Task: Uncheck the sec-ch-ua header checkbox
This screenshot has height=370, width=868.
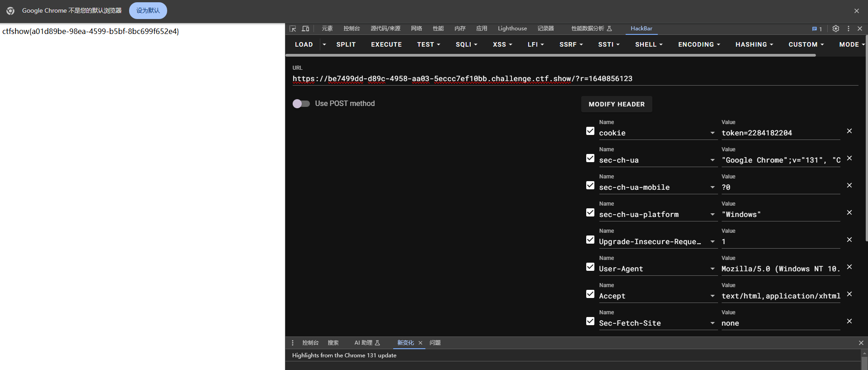Action: pos(590,158)
